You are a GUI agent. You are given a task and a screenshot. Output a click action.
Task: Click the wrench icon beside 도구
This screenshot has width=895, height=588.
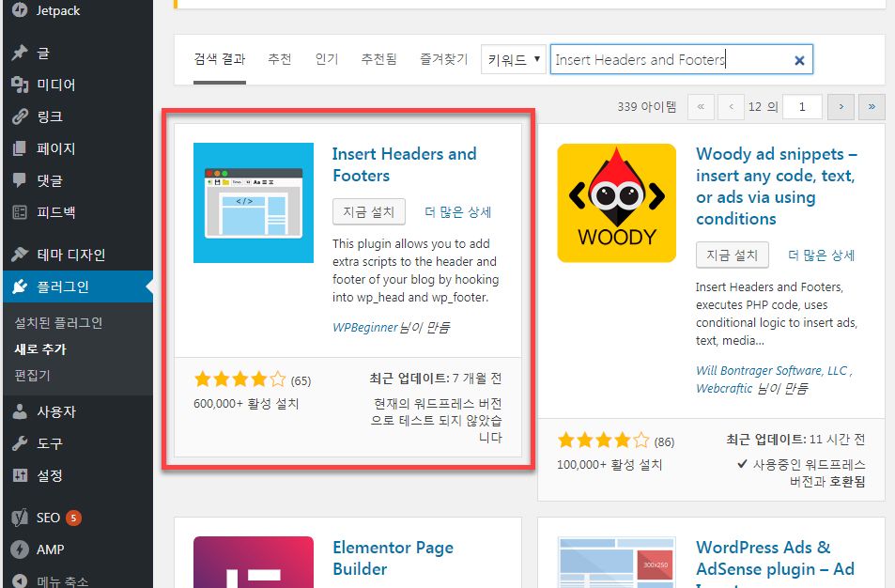(x=20, y=443)
